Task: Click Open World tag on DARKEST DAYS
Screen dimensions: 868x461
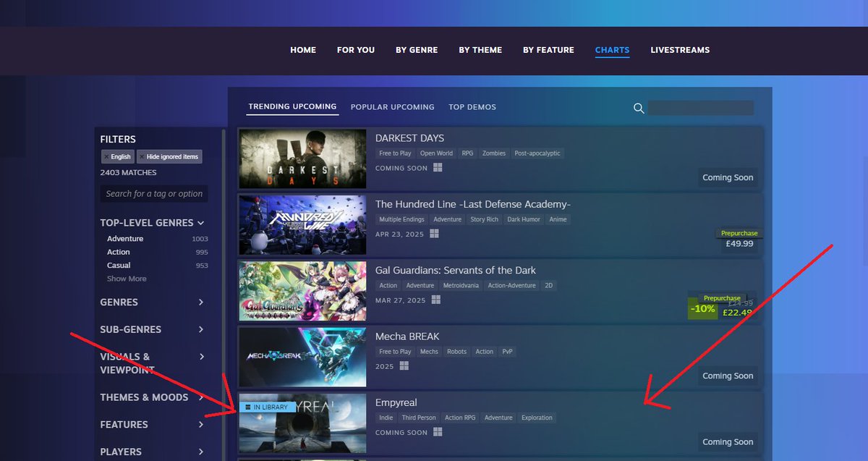Action: point(436,153)
